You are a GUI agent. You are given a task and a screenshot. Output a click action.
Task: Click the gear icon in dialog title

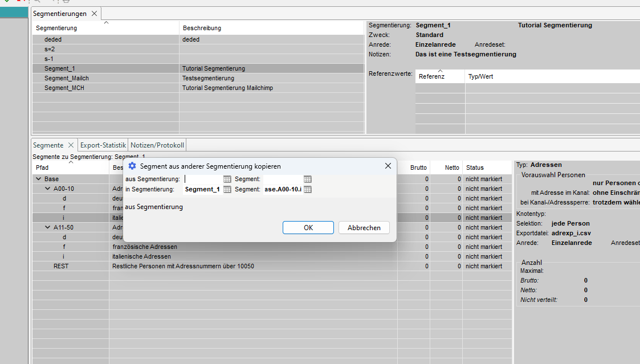tap(132, 166)
